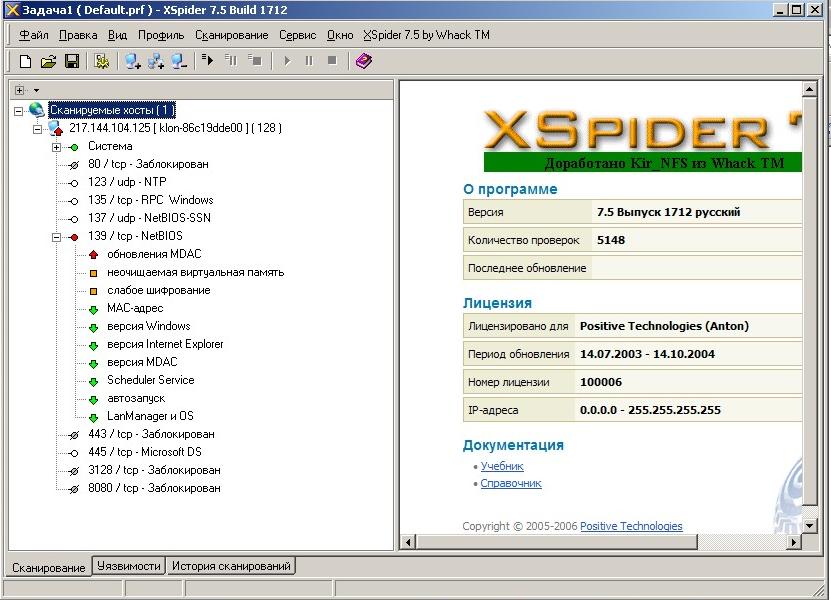Click the vertical scrollbar down arrow
The image size is (831, 600).
click(809, 526)
